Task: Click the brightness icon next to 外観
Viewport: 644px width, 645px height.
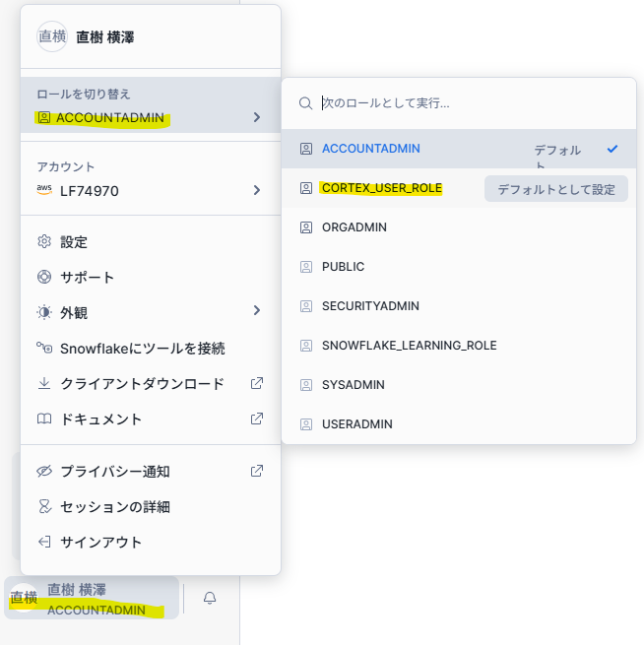Action: click(x=44, y=312)
